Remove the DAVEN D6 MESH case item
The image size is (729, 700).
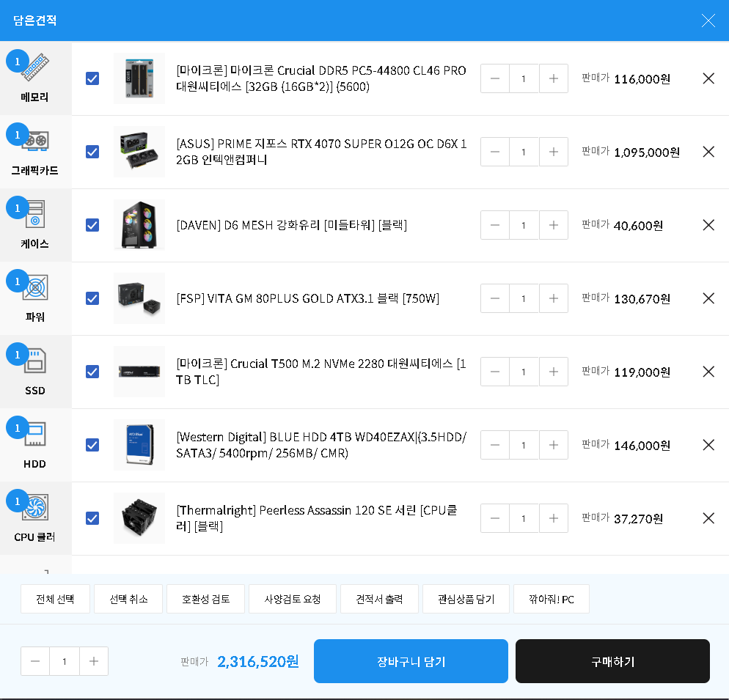click(708, 225)
